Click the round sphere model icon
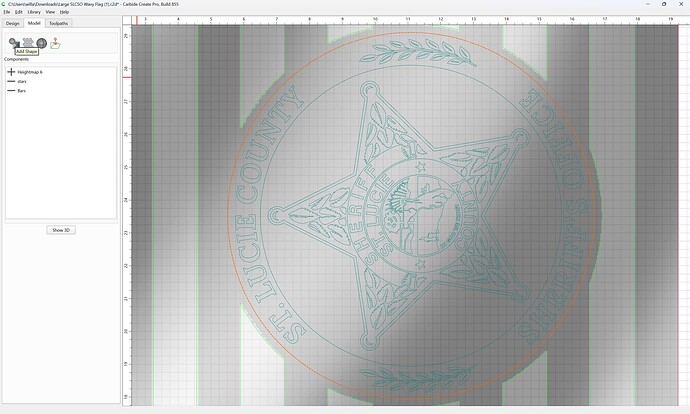The width and height of the screenshot is (690, 414). (41, 43)
